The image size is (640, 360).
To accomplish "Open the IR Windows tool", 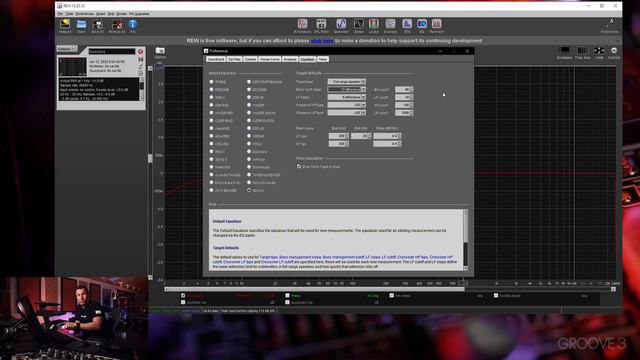I will [302, 24].
